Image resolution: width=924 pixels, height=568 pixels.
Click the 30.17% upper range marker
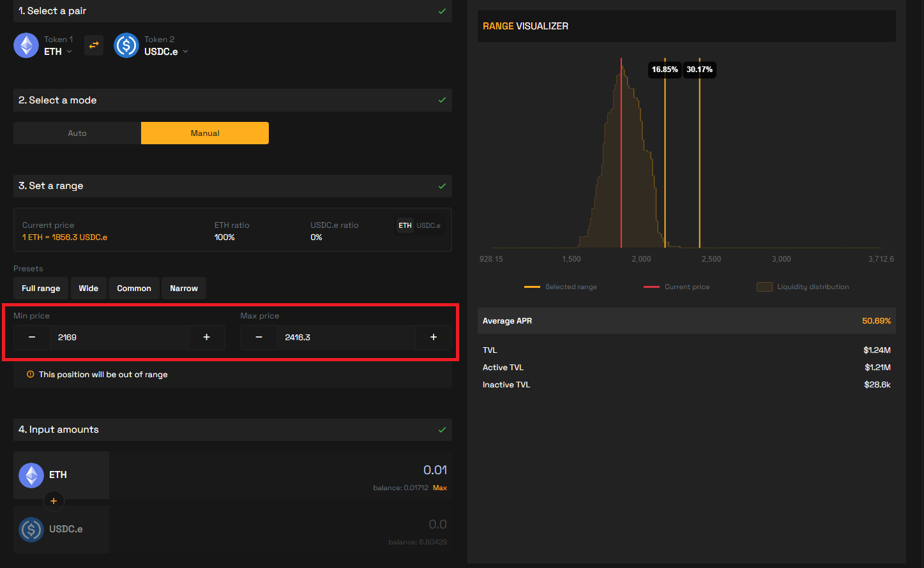tap(699, 70)
